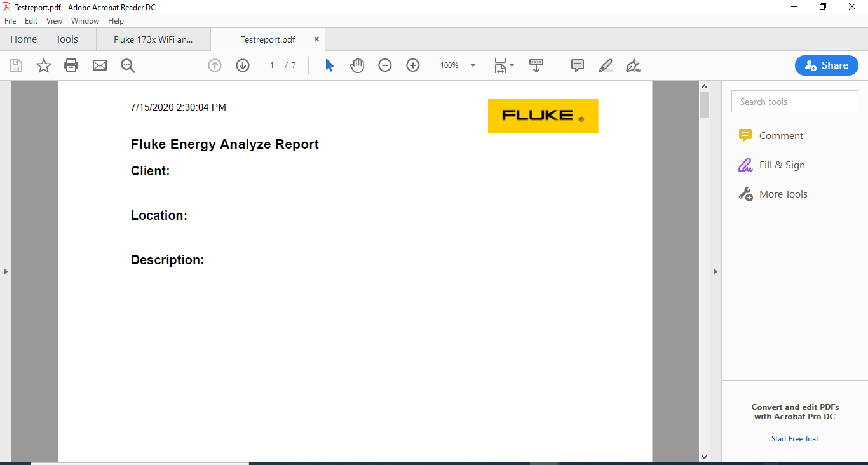Click the Save file icon
This screenshot has width=868, height=465.
16,65
